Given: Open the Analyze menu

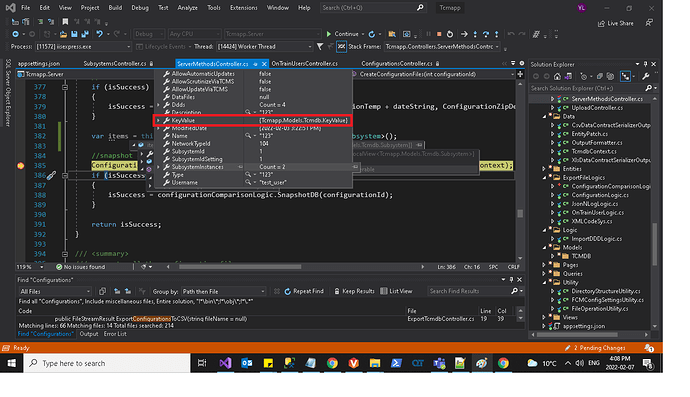Looking at the screenshot, I should (187, 7).
